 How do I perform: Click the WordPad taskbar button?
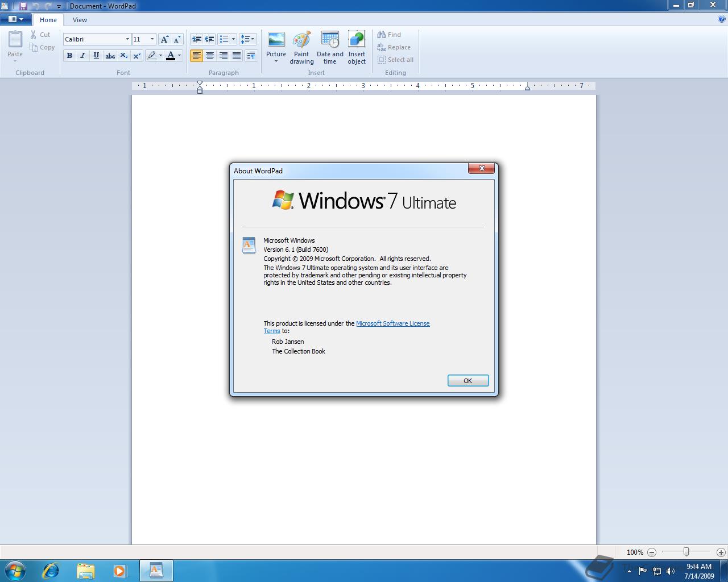coord(156,571)
